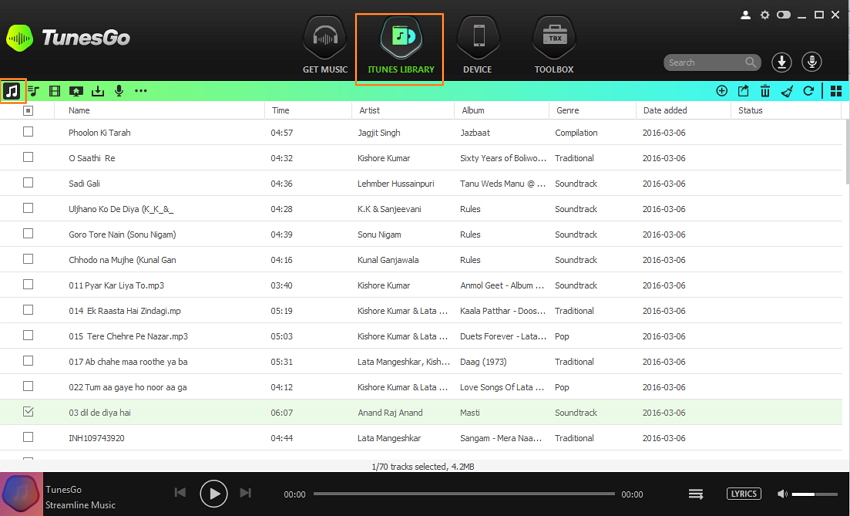
Task: Mute the volume speaker icon
Action: pyautogui.click(x=782, y=494)
